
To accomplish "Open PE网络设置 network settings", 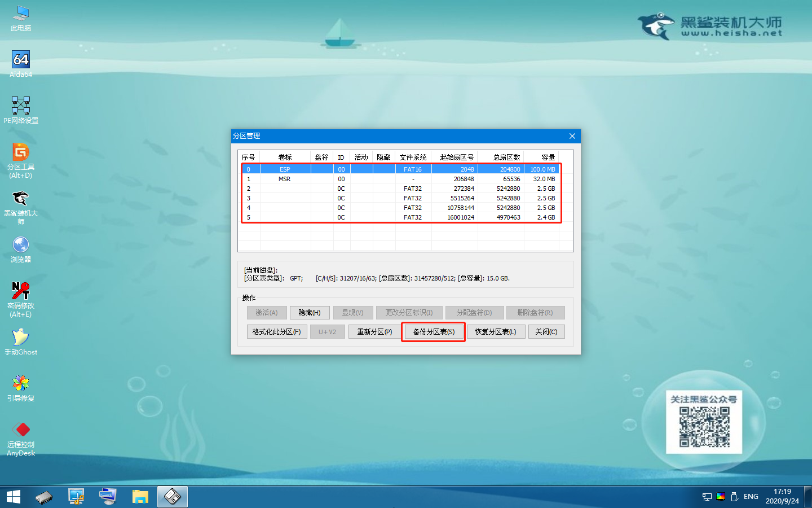I will (21, 106).
